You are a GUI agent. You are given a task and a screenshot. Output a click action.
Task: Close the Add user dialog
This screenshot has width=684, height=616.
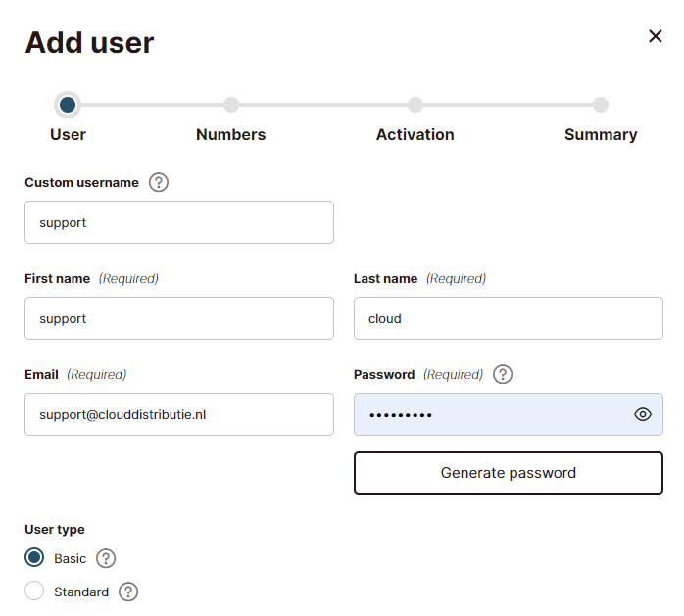[656, 36]
